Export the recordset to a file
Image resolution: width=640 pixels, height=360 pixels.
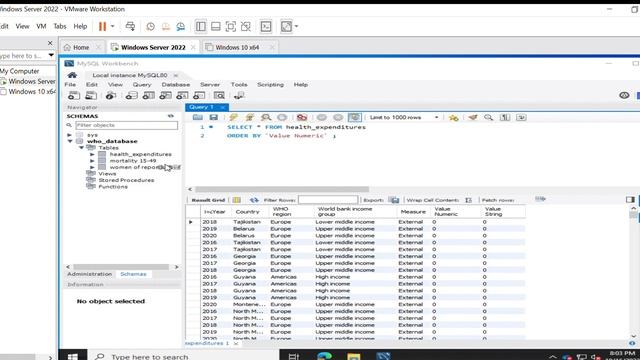click(394, 200)
